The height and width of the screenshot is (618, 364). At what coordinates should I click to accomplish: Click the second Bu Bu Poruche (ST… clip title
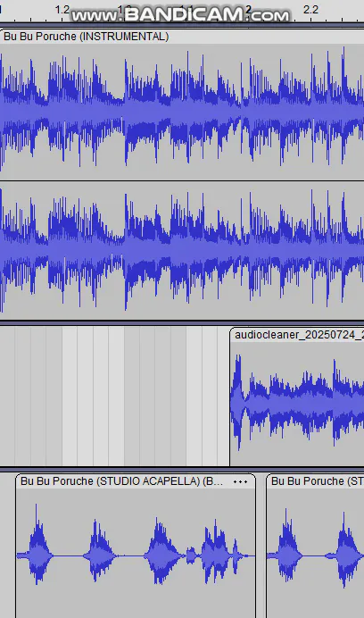point(317,481)
